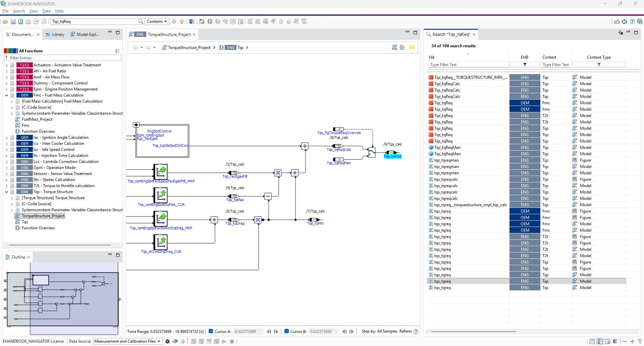Click the Hit filter text field
Image resolution: width=644 pixels, height=346 pixels.
[x=468, y=65]
